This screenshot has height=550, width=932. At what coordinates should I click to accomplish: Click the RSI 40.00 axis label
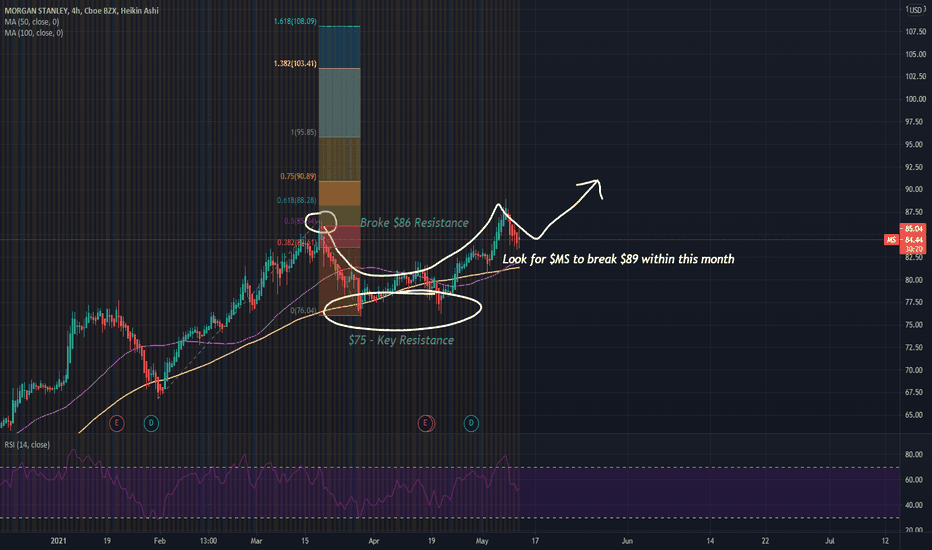915,505
